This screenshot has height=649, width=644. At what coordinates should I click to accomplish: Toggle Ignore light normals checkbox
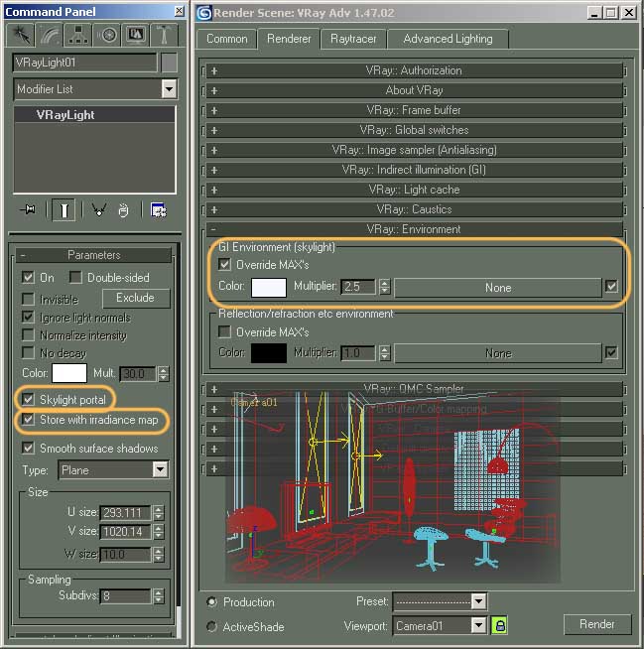[28, 317]
